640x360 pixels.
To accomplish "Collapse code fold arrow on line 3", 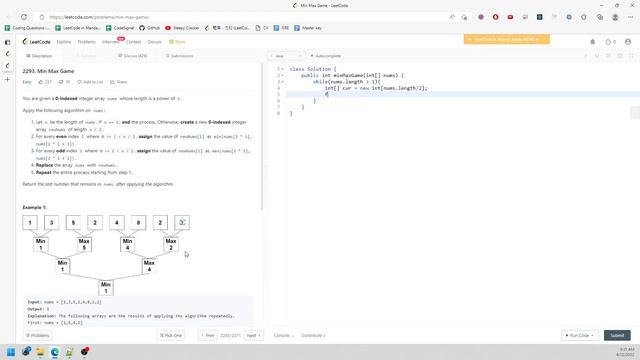I will click(x=282, y=82).
